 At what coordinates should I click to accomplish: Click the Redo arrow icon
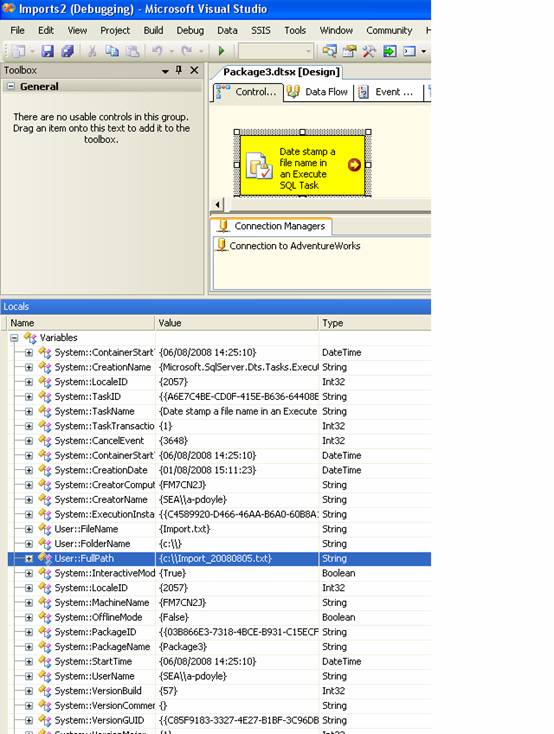[187, 51]
